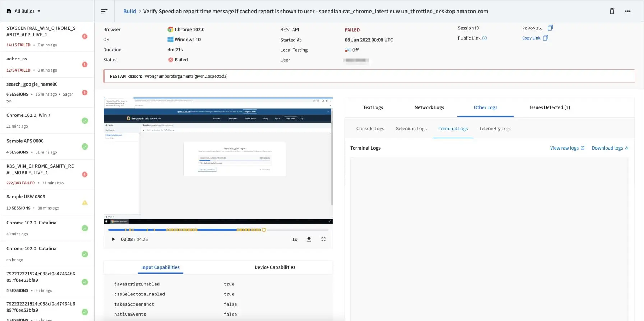Click the Build breadcrumb link

tap(129, 11)
